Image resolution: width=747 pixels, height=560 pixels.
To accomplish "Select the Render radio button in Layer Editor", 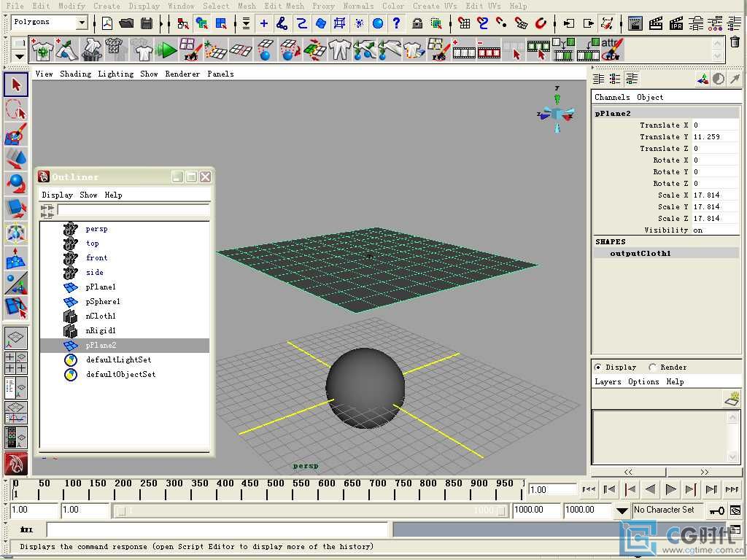I will (653, 367).
